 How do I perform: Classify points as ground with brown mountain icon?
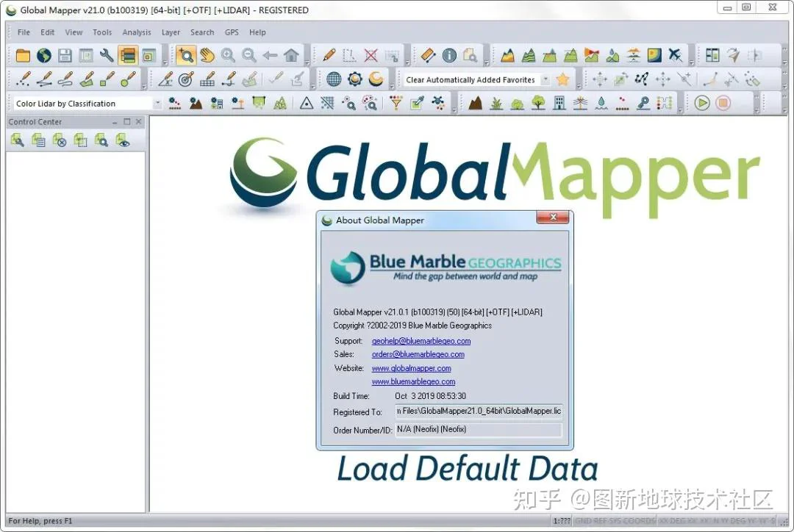click(x=475, y=104)
